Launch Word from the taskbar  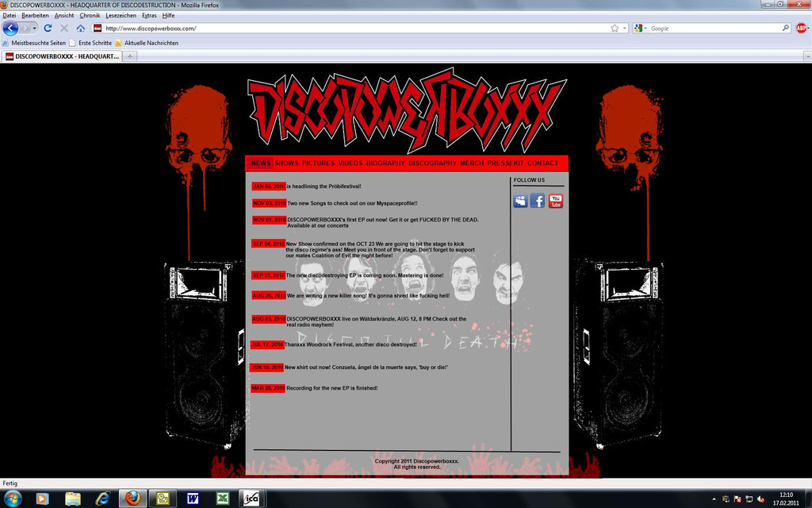(193, 498)
